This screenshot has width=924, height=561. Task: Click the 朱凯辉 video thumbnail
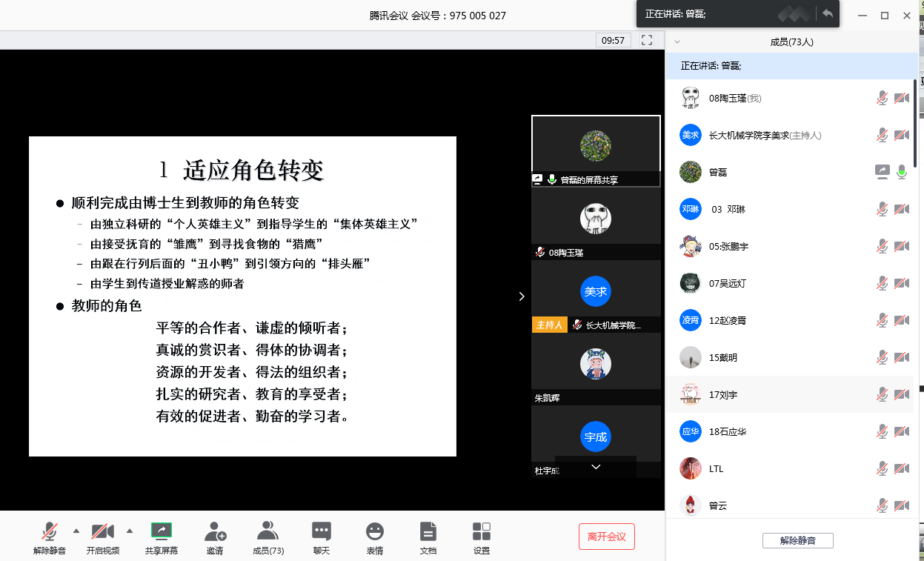coord(596,365)
